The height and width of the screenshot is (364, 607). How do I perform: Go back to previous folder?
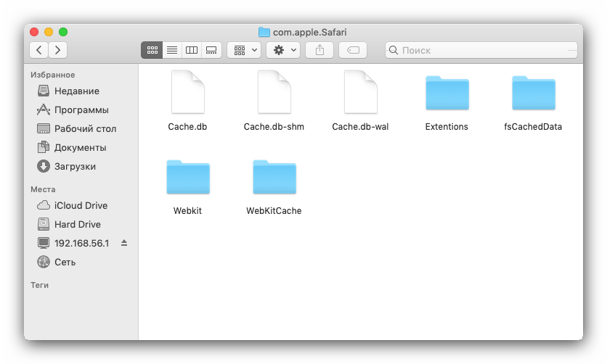coord(39,50)
